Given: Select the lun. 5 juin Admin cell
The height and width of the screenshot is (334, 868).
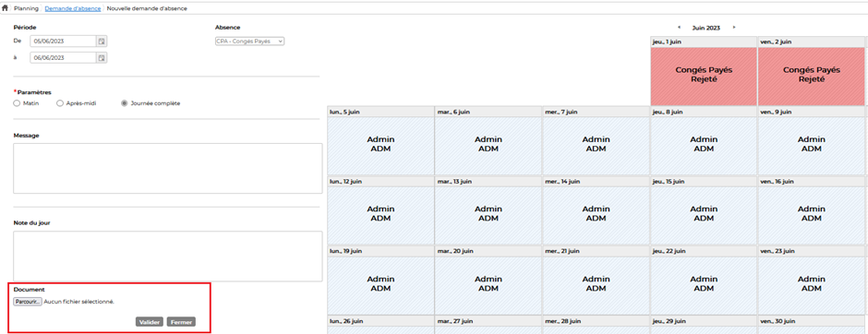Looking at the screenshot, I should click(380, 146).
